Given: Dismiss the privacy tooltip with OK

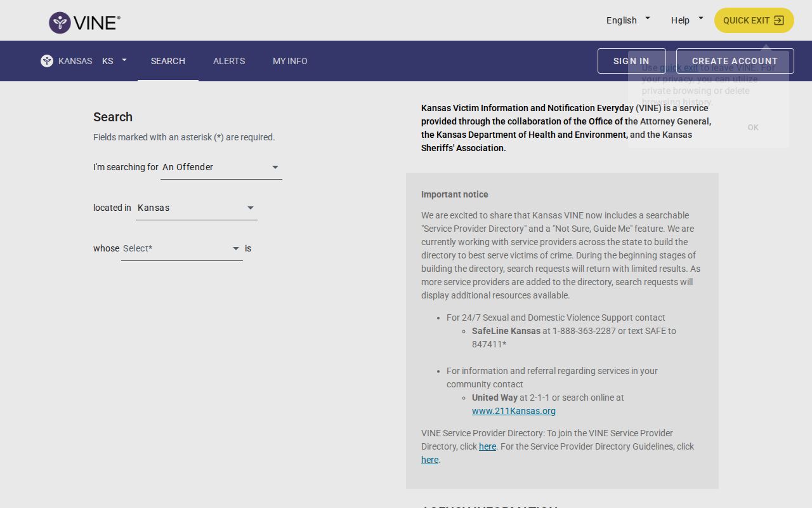Looking at the screenshot, I should pyautogui.click(x=753, y=128).
